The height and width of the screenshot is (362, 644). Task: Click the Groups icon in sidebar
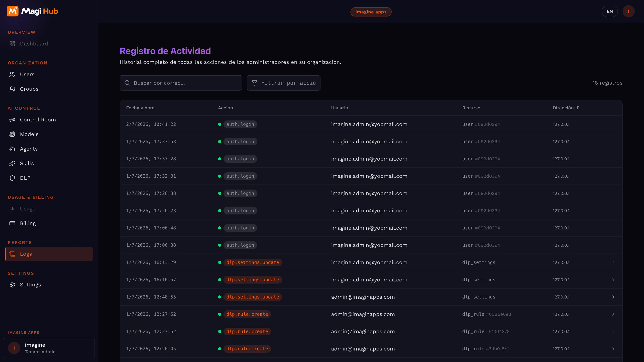point(12,89)
